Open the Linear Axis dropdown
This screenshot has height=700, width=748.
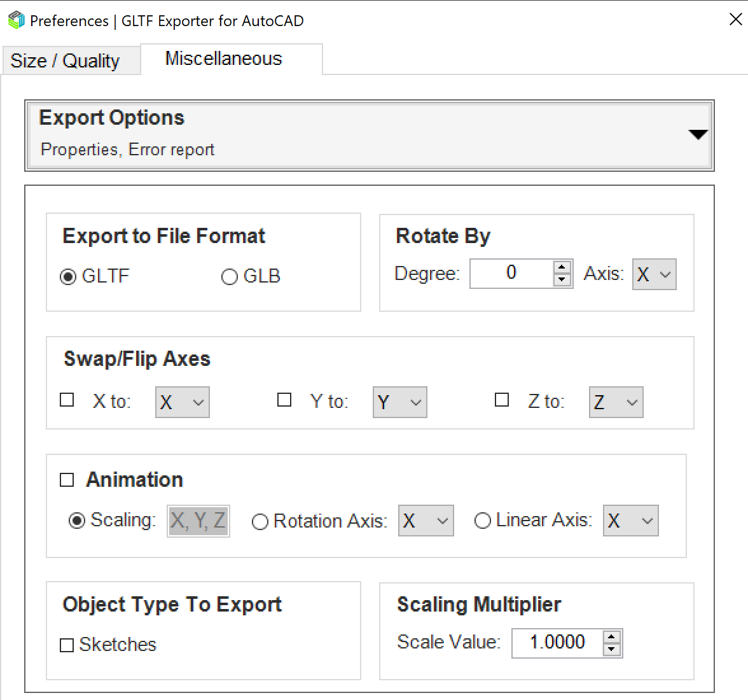[630, 521]
